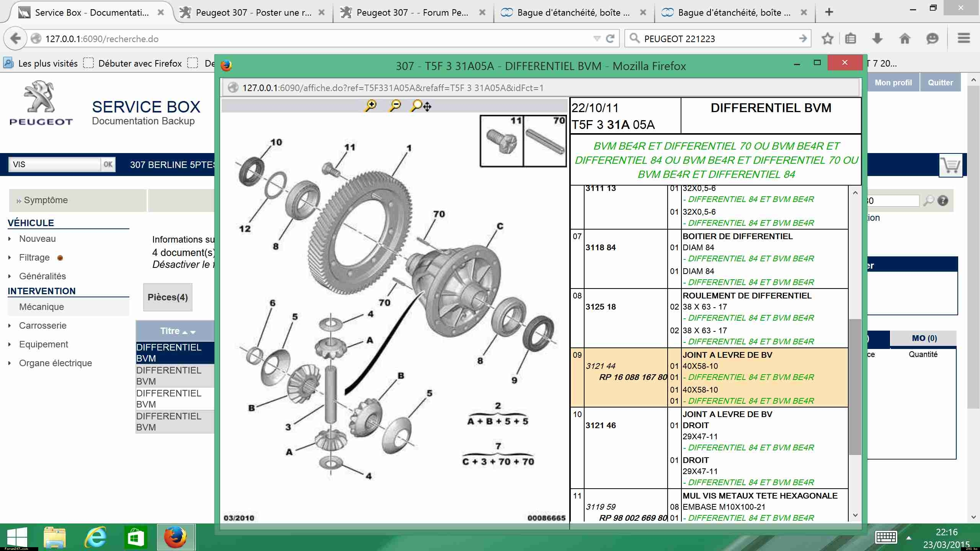Open the Les plus visités bookmark
The image size is (980, 551).
[41, 63]
